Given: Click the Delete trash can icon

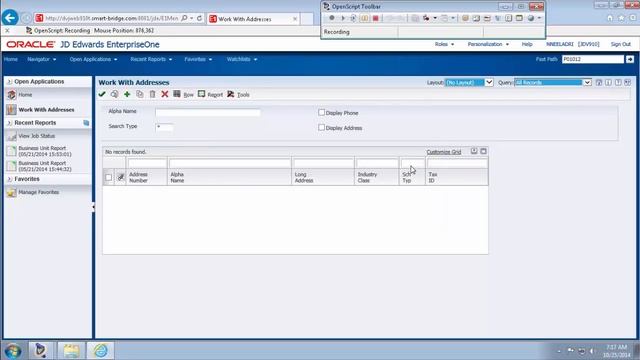Looking at the screenshot, I should point(152,94).
